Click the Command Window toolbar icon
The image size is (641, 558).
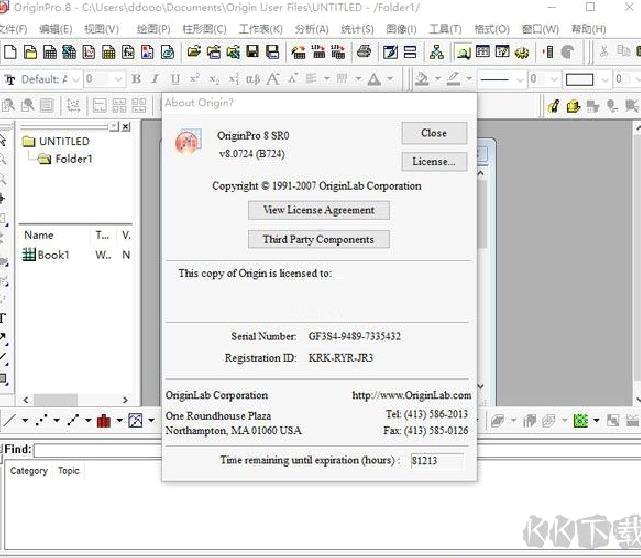pyautogui.click(x=502, y=52)
